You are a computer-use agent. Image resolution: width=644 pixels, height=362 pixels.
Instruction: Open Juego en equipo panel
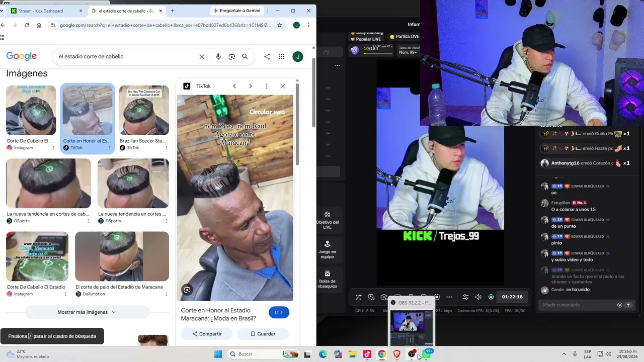(x=328, y=250)
